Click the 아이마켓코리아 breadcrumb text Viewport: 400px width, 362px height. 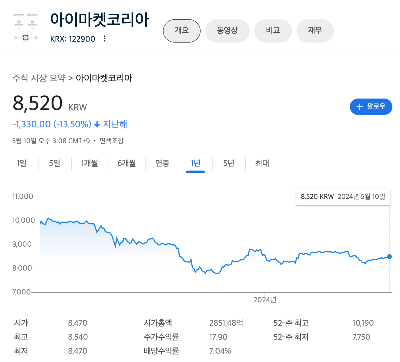click(104, 78)
